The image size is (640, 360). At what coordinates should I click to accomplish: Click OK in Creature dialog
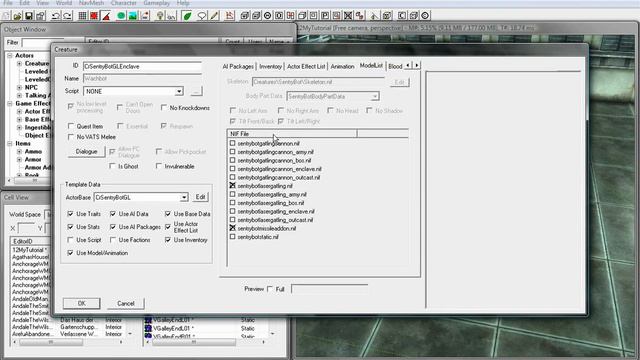tap(82, 304)
